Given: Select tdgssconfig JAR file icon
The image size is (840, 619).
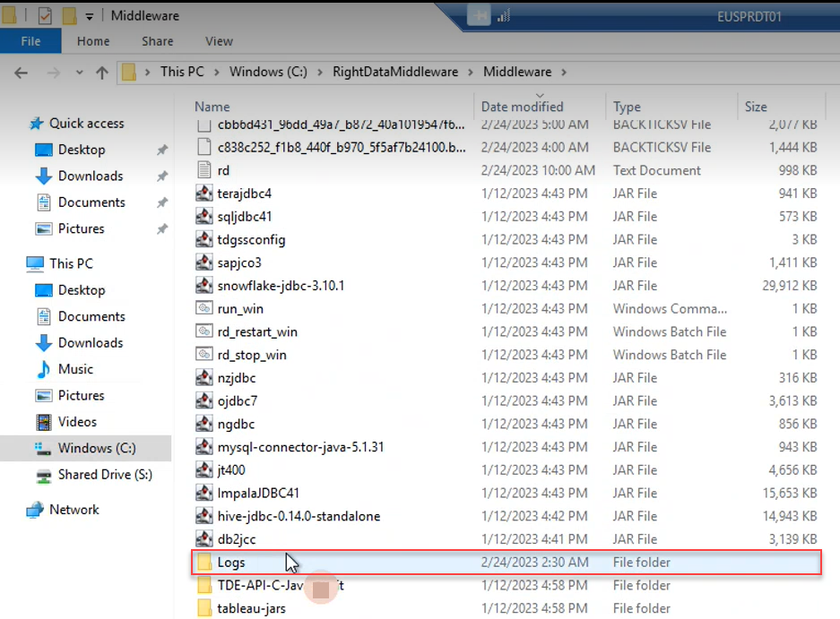Looking at the screenshot, I should [204, 239].
